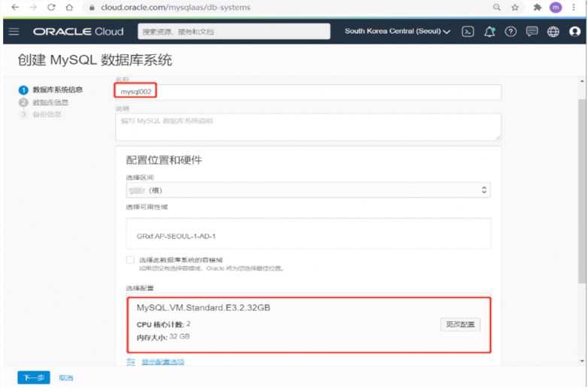
Task: Open the purple browser profile avatar
Action: pos(556,7)
